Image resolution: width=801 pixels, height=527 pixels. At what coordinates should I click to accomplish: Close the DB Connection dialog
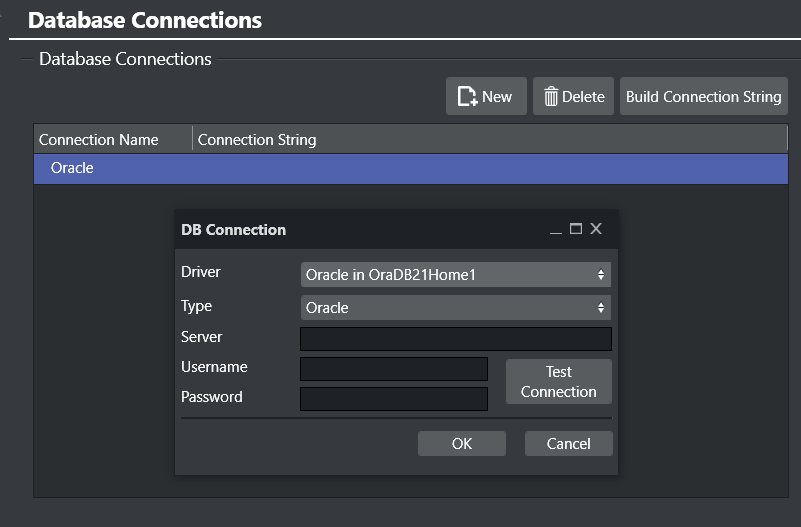tap(596, 229)
